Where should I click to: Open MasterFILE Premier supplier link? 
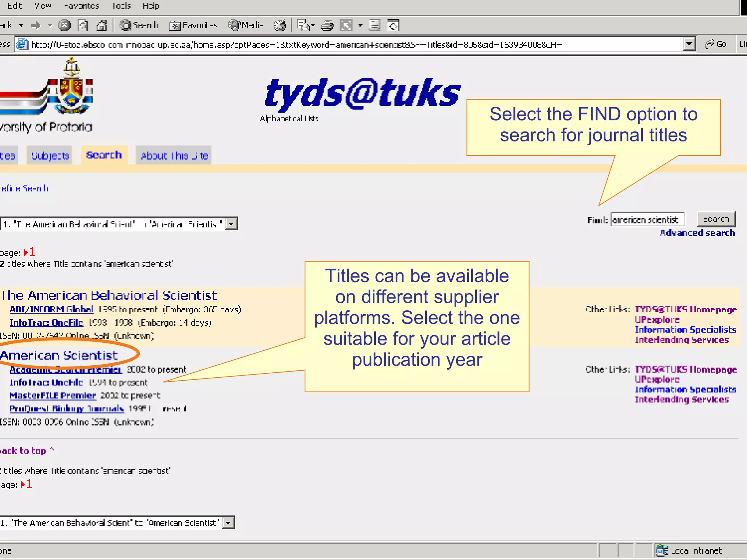pos(53,396)
